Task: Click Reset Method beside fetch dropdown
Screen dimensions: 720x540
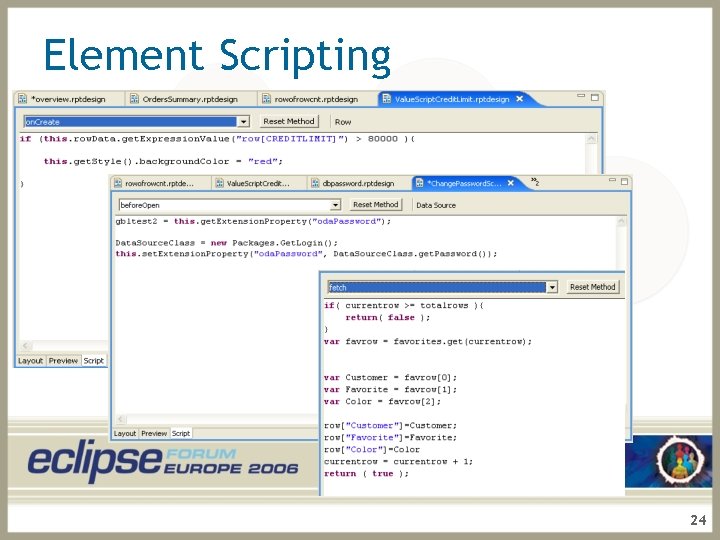Action: [x=592, y=287]
